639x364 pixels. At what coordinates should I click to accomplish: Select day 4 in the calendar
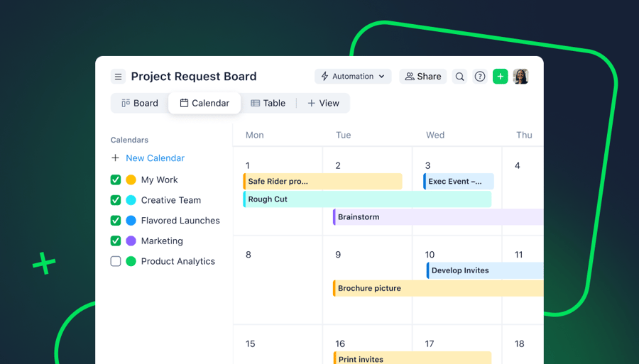pos(517,166)
